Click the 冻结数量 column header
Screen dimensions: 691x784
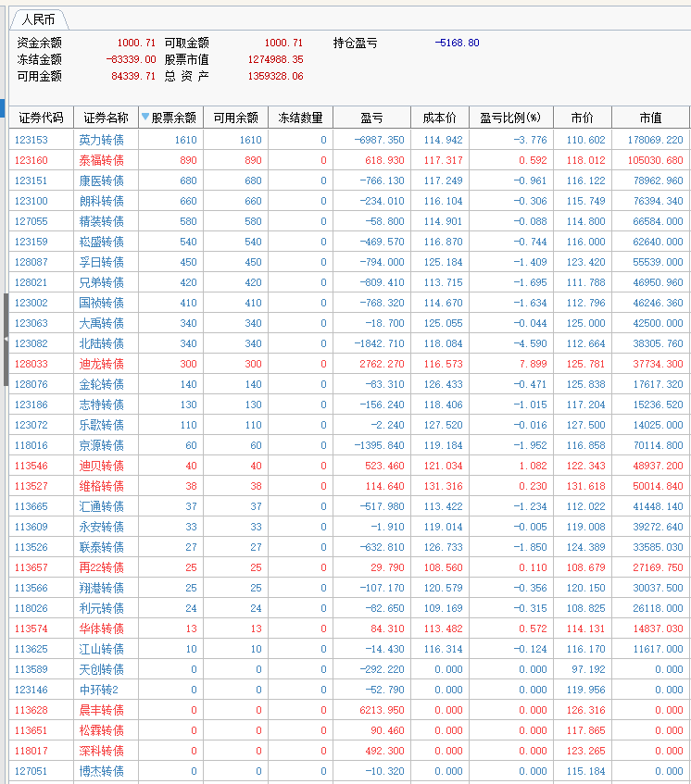pyautogui.click(x=301, y=118)
